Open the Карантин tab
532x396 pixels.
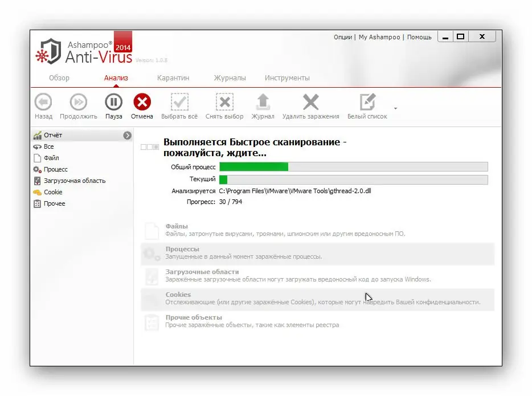tap(173, 77)
